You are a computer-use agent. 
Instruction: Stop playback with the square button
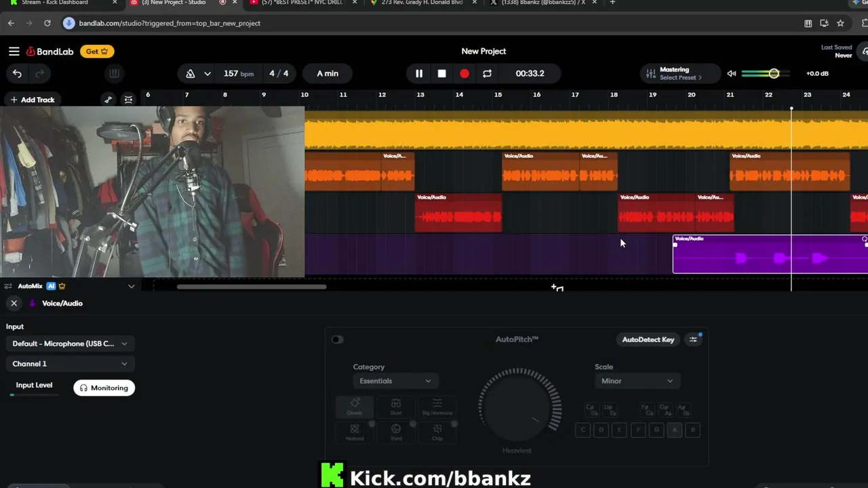click(x=441, y=73)
